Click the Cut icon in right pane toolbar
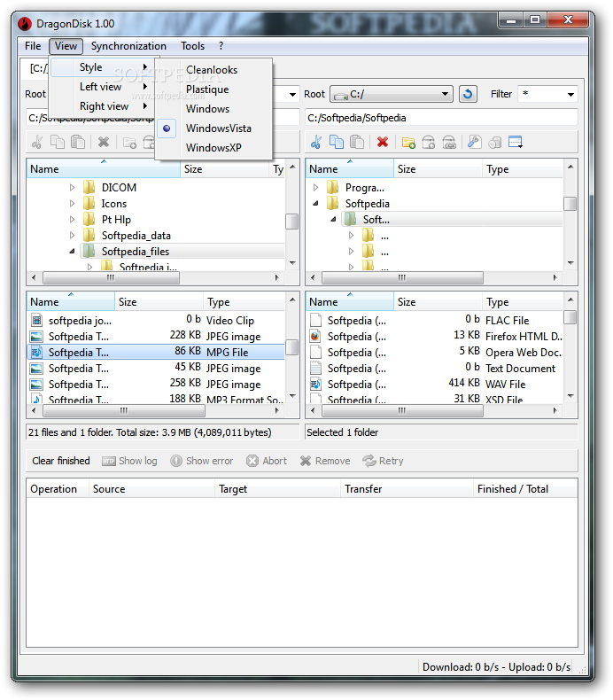613x700 pixels. (316, 143)
